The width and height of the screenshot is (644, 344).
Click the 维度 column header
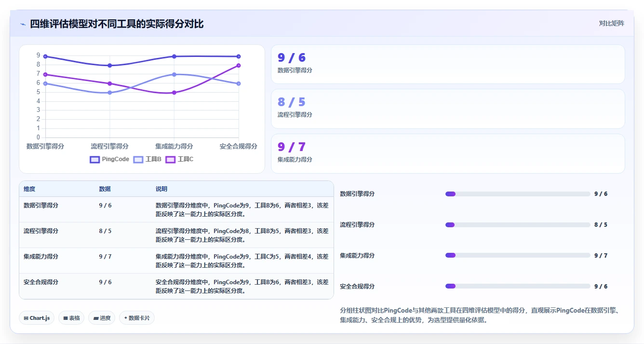(x=29, y=189)
